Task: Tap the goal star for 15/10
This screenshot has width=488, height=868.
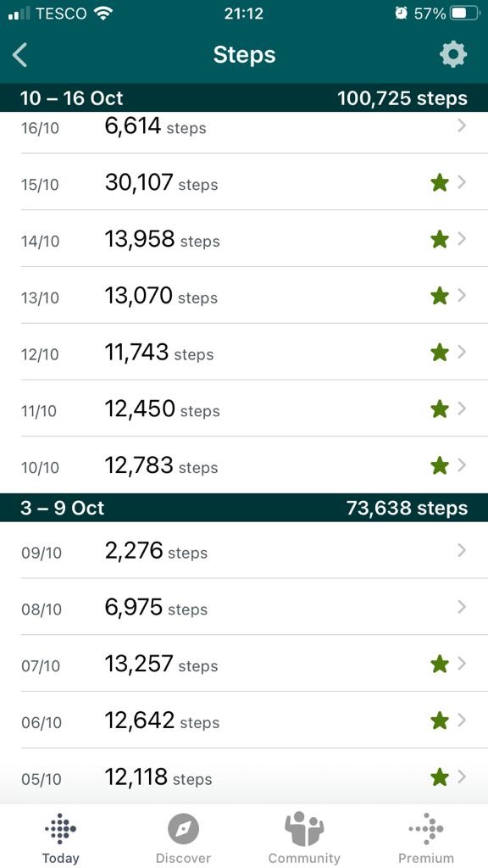Action: 440,183
